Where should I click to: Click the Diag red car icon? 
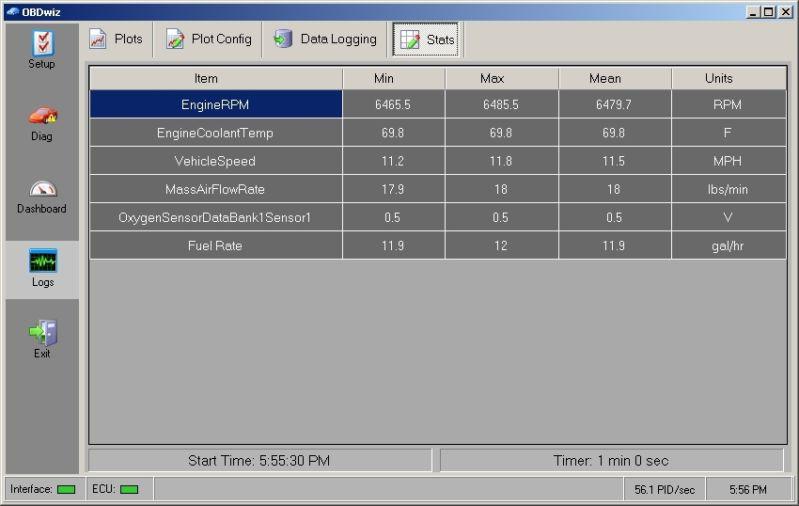pyautogui.click(x=42, y=117)
